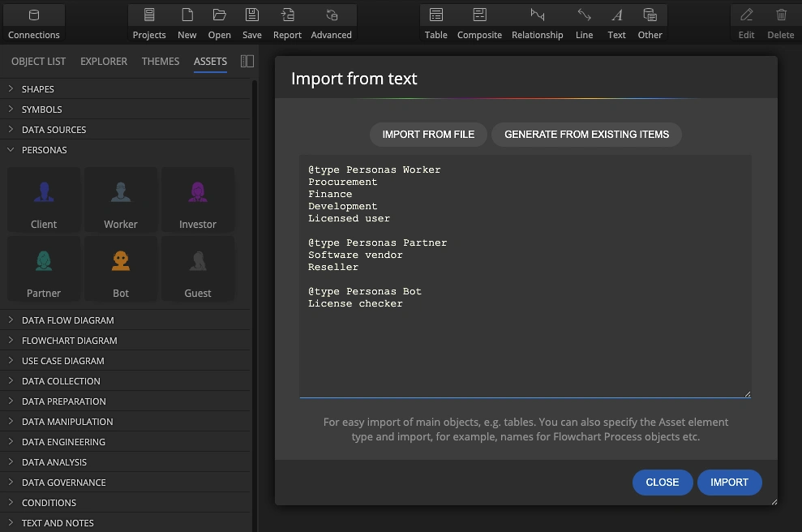Select the Assets tab
Viewport: 802px width, 532px height.
pyautogui.click(x=210, y=62)
